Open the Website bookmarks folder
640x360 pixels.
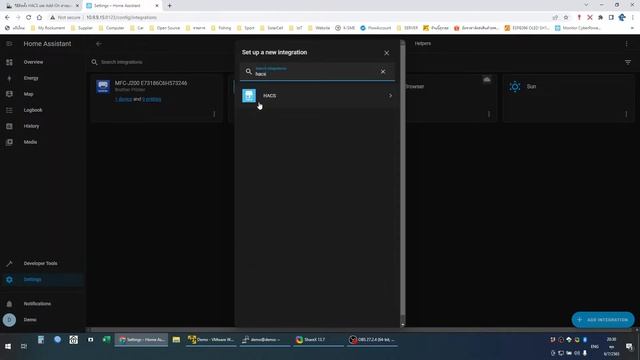pyautogui.click(x=319, y=28)
